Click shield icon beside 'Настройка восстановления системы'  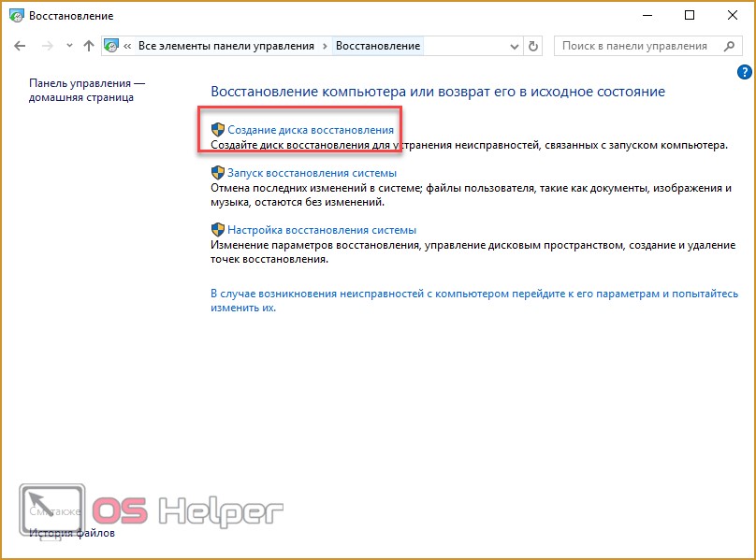[218, 229]
